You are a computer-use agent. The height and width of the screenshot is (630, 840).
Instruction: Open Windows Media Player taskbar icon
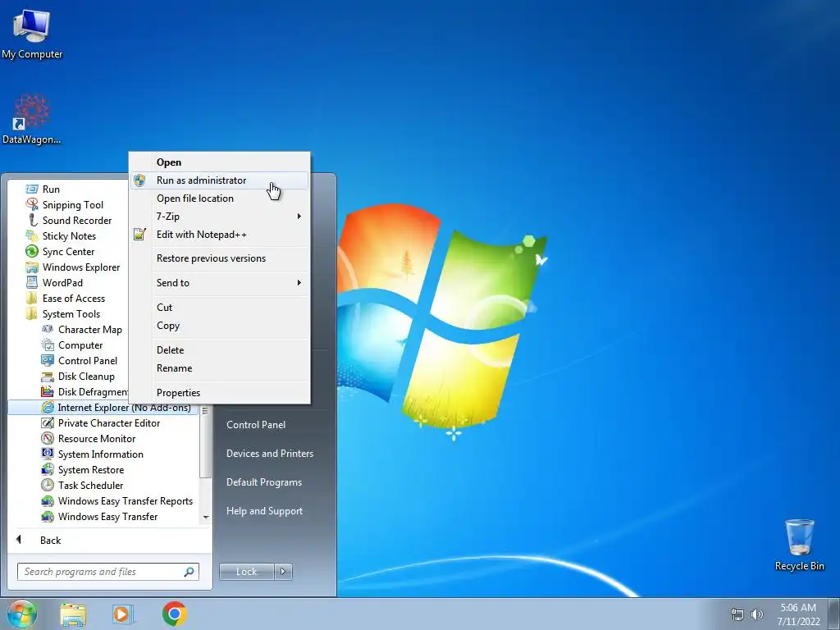(x=123, y=614)
